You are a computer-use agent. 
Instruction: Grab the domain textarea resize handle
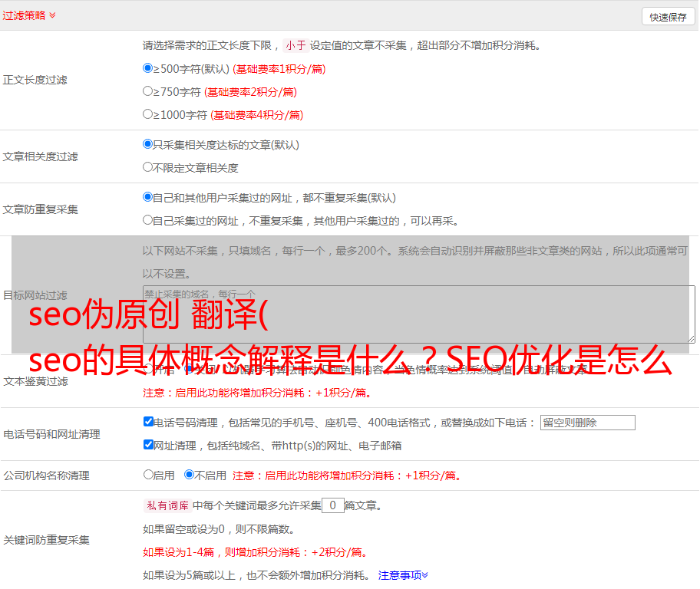(691, 339)
